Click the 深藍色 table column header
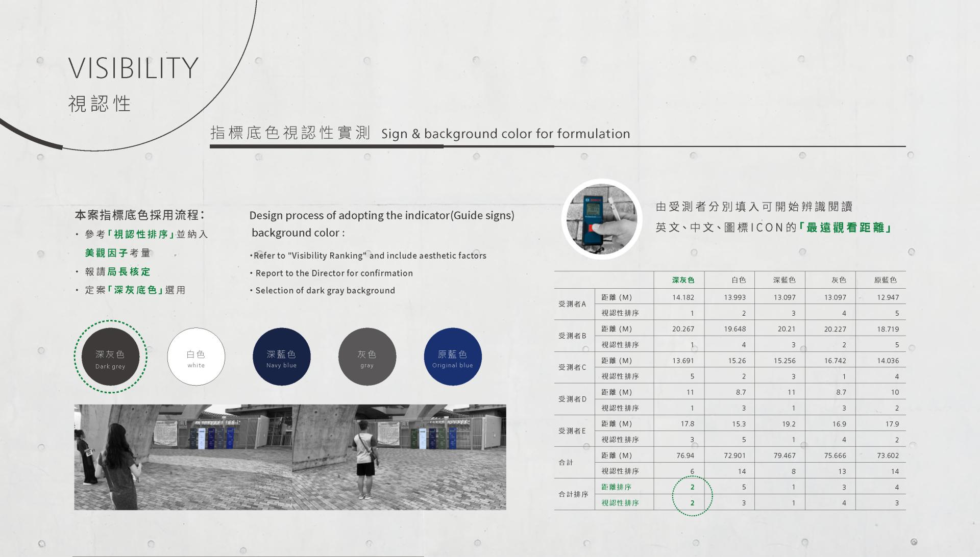 point(784,280)
